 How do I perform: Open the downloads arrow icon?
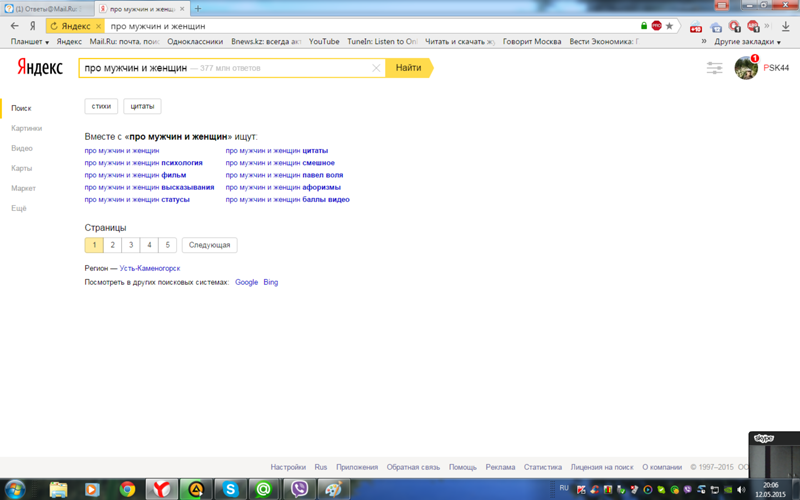(x=785, y=26)
